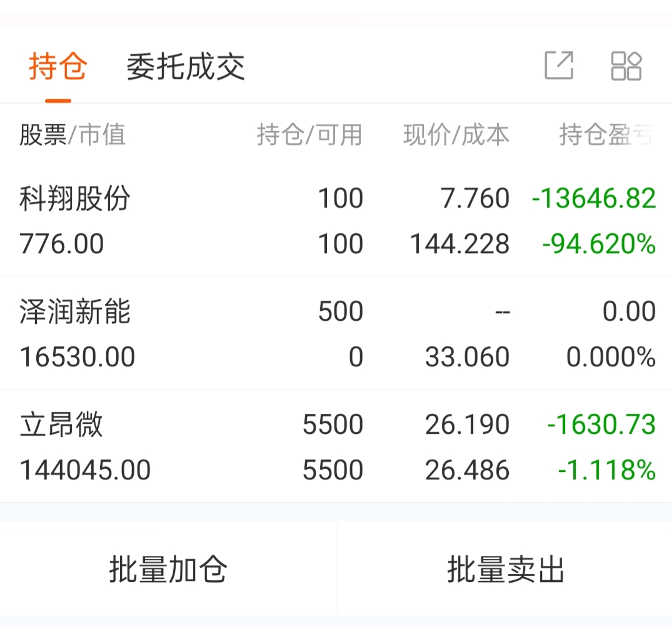Tap 立昂微 current price 26.190
This screenshot has width=672, height=627.
click(467, 425)
